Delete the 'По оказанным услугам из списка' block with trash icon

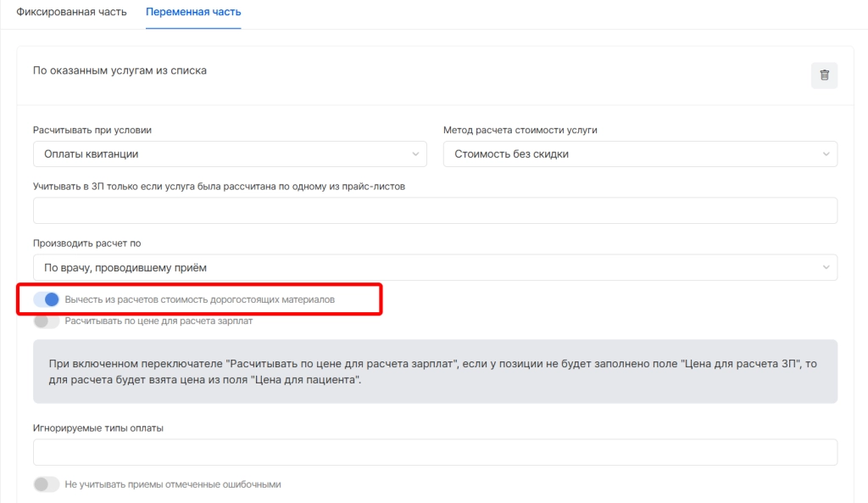[824, 75]
